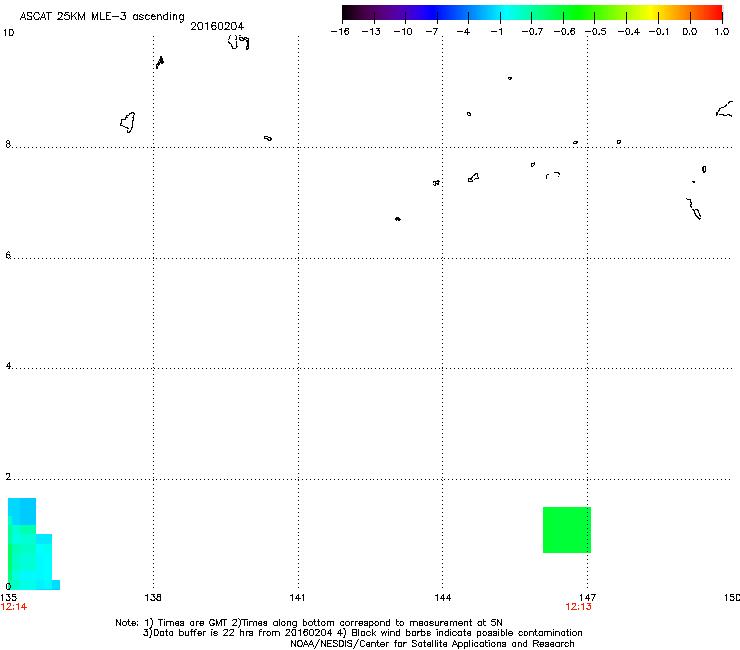The image size is (740, 650).
Task: Click the color bar label "-0.4"
Action: [x=629, y=32]
